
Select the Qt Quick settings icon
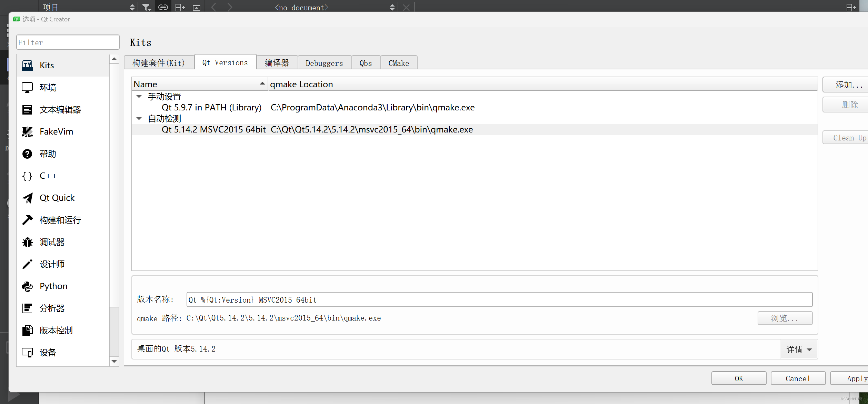(57, 198)
